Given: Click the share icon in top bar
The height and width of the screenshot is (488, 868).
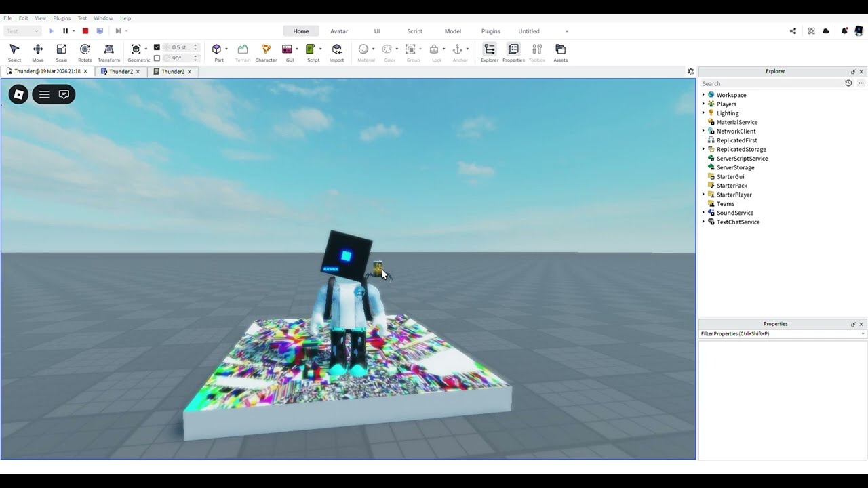Looking at the screenshot, I should pos(793,31).
